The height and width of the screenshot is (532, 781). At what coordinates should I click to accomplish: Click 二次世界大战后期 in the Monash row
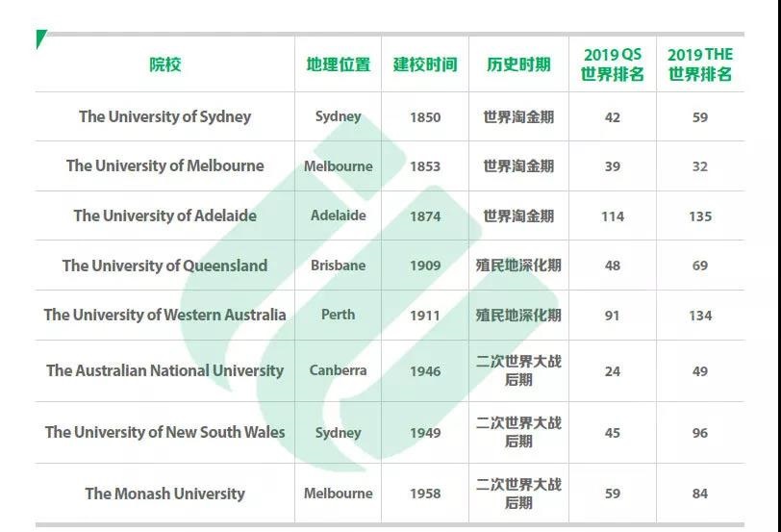[518, 494]
